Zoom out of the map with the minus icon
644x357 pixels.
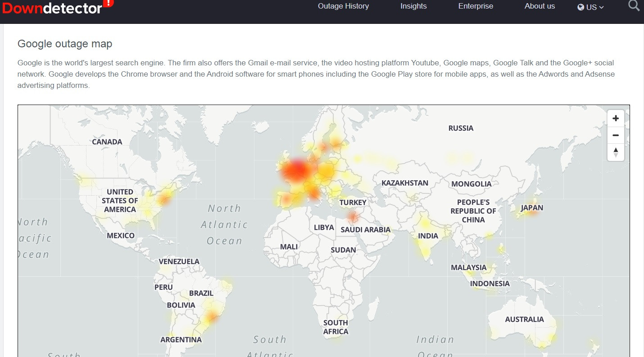[616, 135]
